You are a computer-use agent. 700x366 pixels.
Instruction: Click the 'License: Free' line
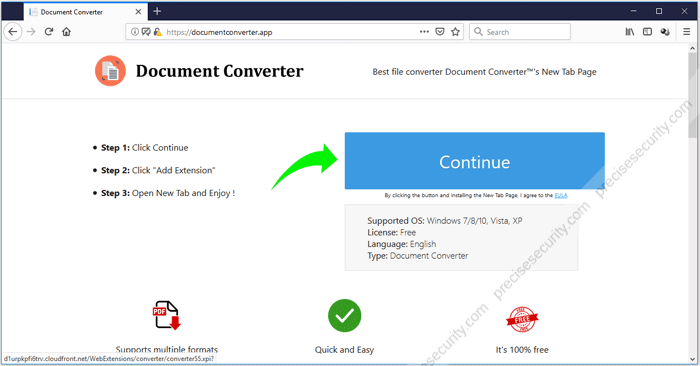coord(392,233)
